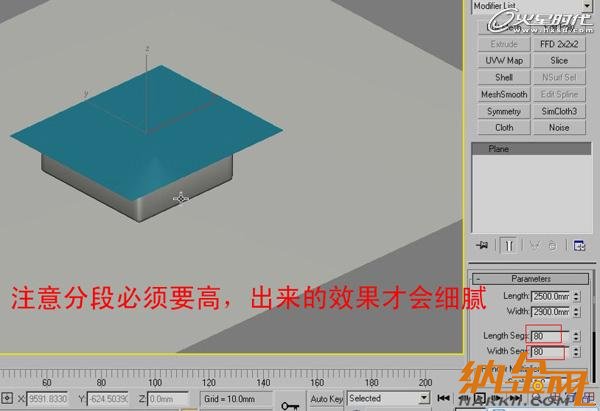Click the X coordinate field
600x411 pixels.
(x=47, y=399)
